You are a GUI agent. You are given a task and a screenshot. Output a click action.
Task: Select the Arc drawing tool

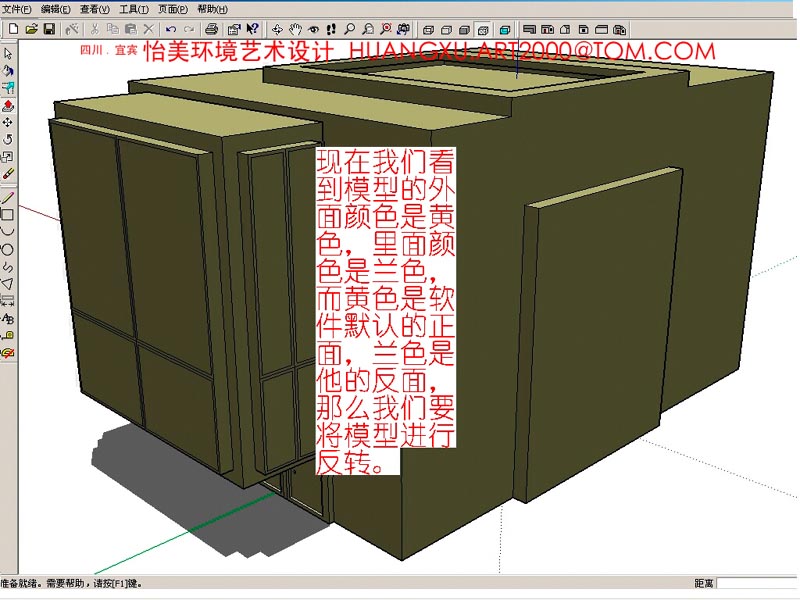(8, 232)
